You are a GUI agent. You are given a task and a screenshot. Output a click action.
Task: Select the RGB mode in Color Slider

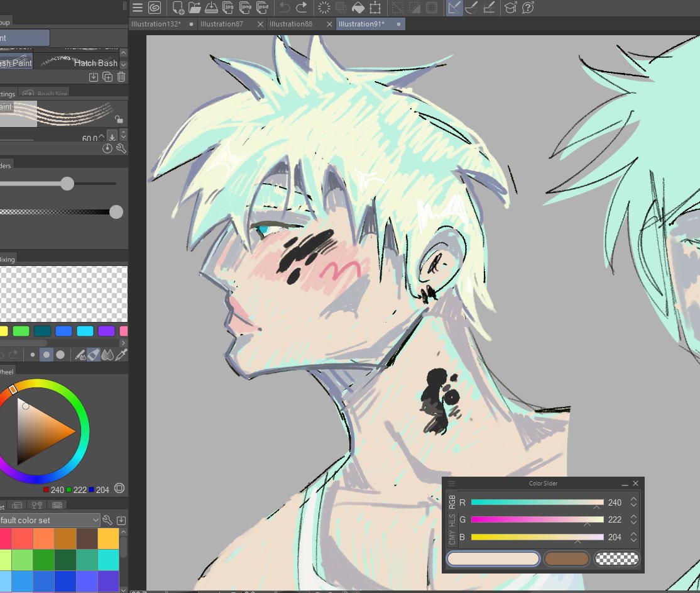(x=452, y=502)
